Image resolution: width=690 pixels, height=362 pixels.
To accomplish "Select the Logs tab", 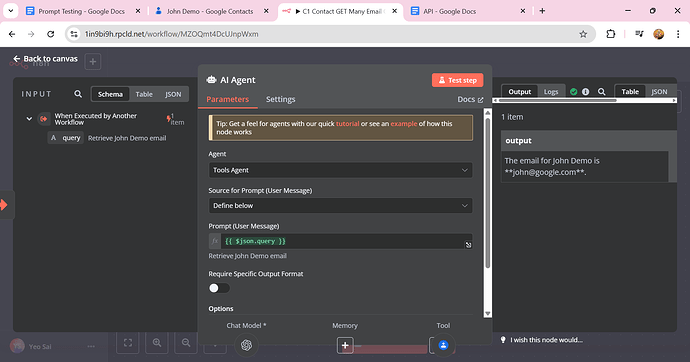I will click(x=551, y=91).
